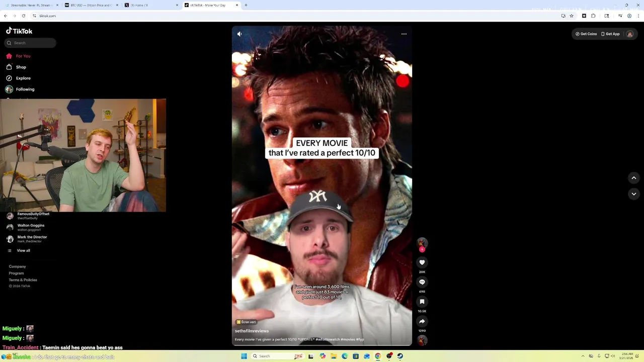Image resolution: width=644 pixels, height=362 pixels.
Task: Click the Get Coins button
Action: (x=586, y=34)
